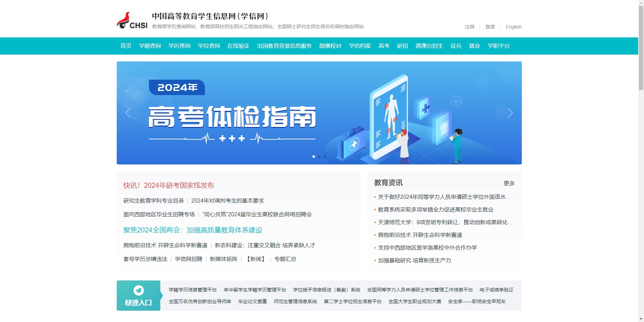Viewport: 644px width, 322px height.
Task: Open 套号学历涉嫌违法 link
Action: pos(145,259)
